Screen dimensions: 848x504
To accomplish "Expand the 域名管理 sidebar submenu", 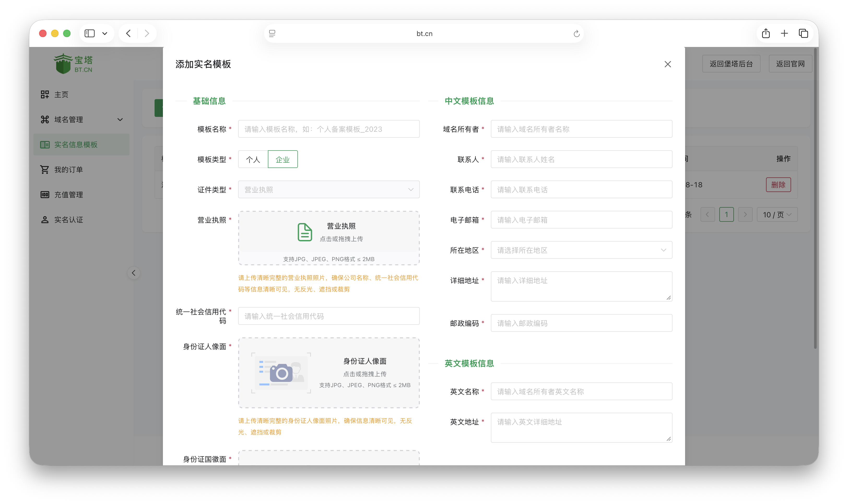I will pyautogui.click(x=120, y=119).
